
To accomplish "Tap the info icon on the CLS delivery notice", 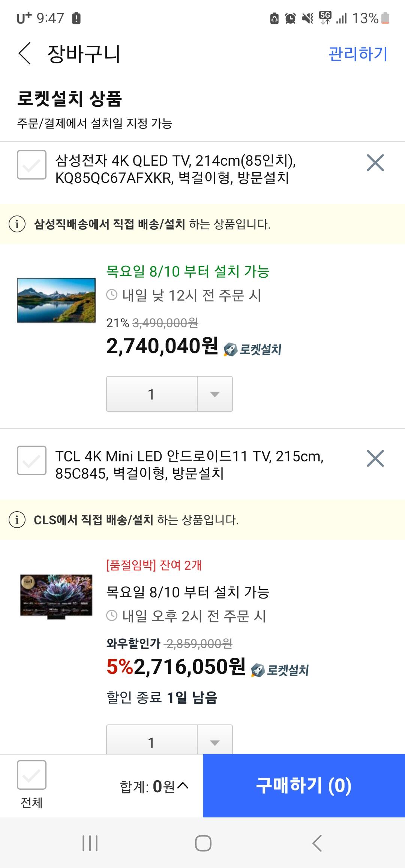I will [x=17, y=520].
